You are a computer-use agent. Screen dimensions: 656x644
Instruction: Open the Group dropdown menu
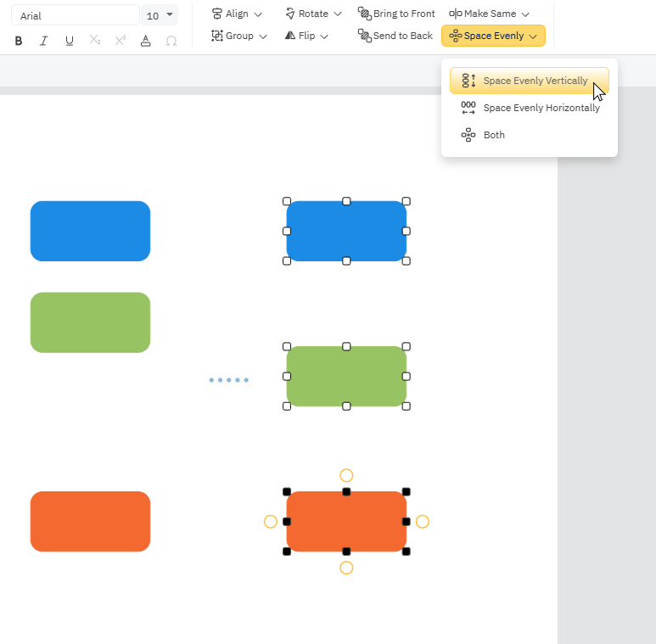[x=239, y=36]
